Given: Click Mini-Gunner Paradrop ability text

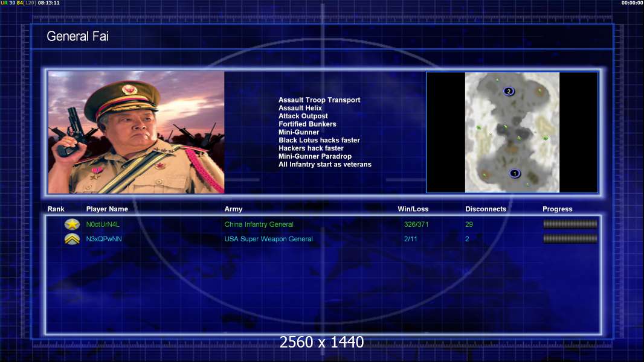Looking at the screenshot, I should coord(315,156).
